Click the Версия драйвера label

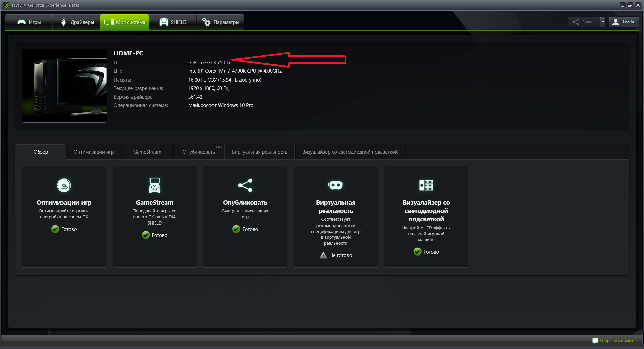pos(133,97)
